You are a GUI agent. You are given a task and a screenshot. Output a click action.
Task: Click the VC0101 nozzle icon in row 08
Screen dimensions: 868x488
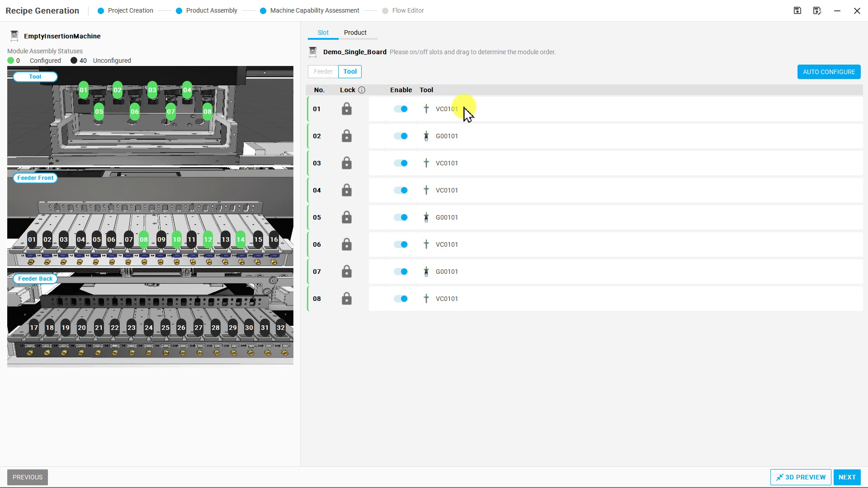tap(426, 299)
